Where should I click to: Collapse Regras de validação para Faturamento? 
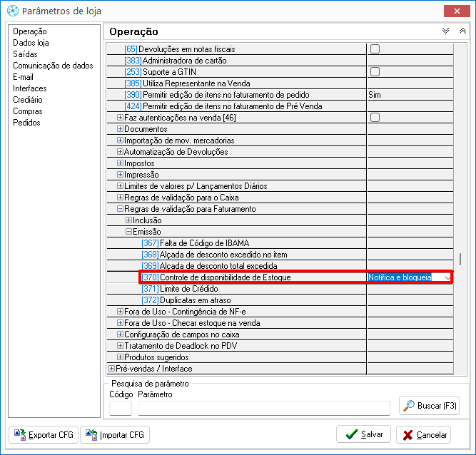point(120,209)
